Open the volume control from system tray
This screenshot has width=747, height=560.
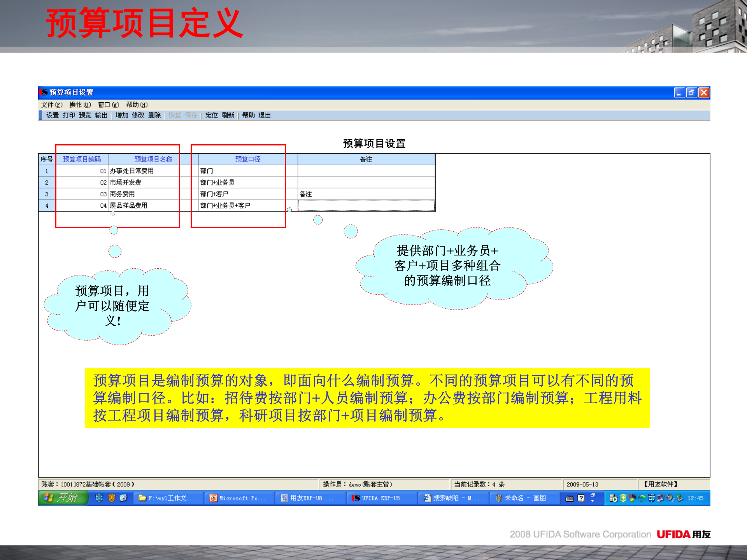(670, 498)
